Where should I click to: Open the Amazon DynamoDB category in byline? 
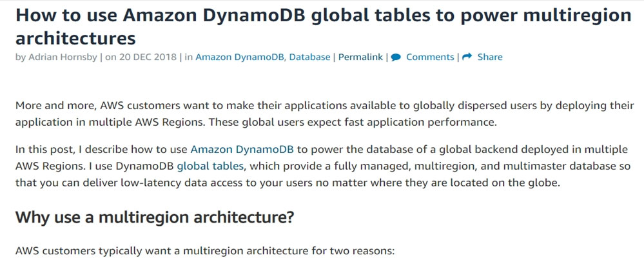240,57
